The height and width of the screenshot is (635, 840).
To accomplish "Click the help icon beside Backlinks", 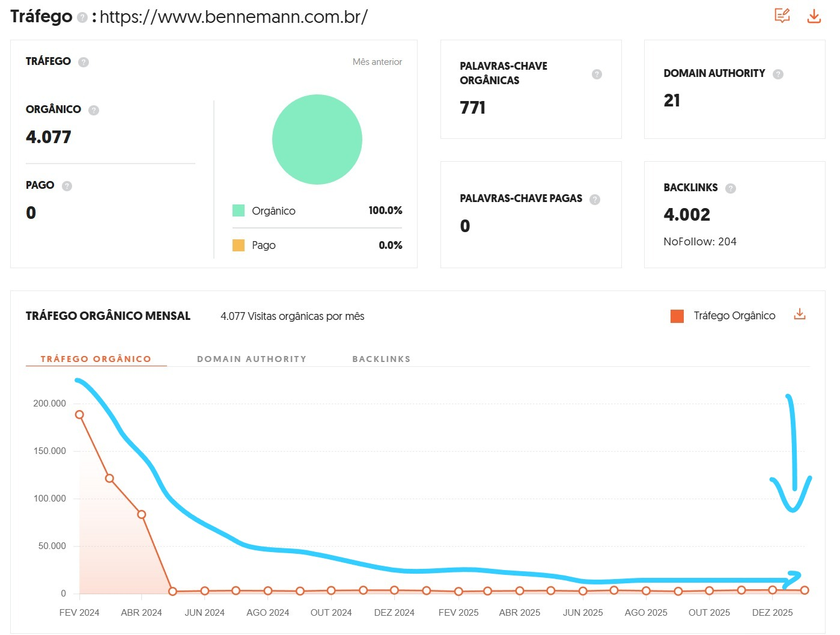I will pos(731,188).
